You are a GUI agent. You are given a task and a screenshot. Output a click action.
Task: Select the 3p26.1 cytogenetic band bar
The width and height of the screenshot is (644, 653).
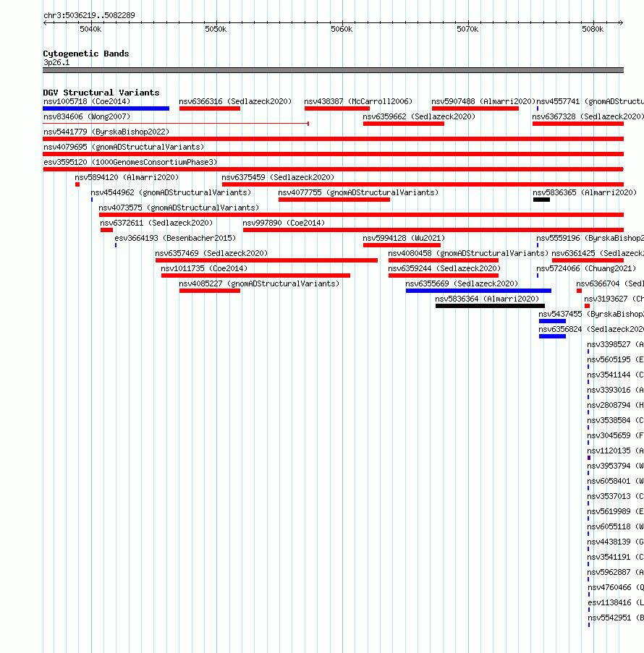point(333,70)
